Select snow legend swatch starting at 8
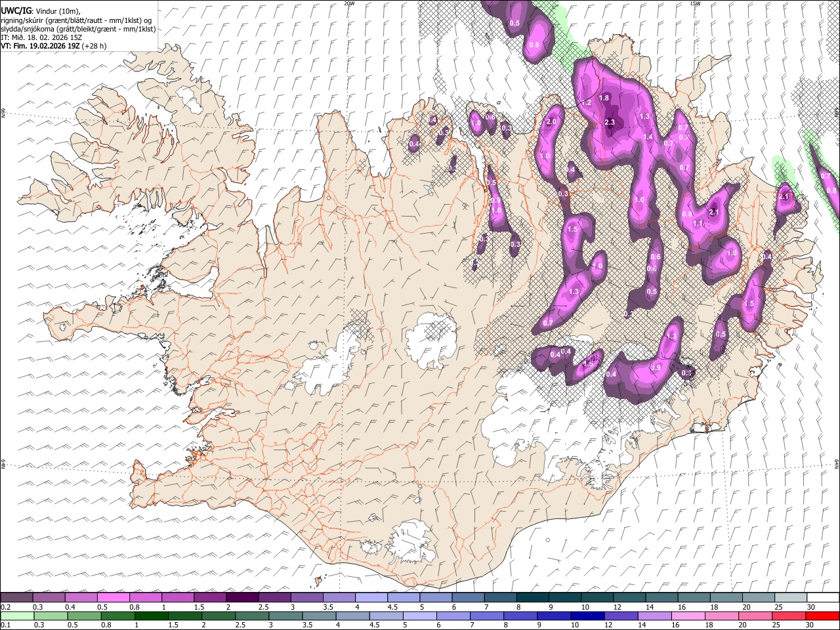 pyautogui.click(x=532, y=598)
